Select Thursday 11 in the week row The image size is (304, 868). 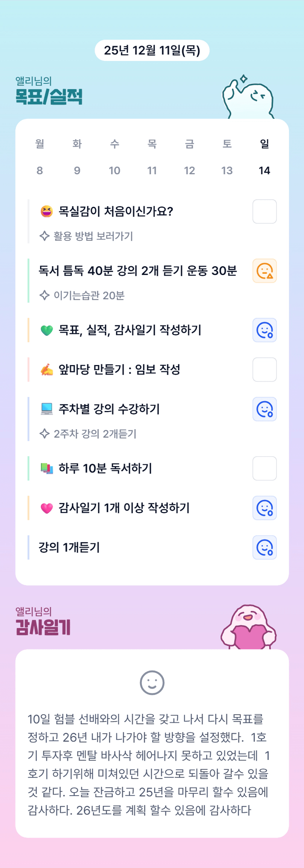(x=152, y=171)
